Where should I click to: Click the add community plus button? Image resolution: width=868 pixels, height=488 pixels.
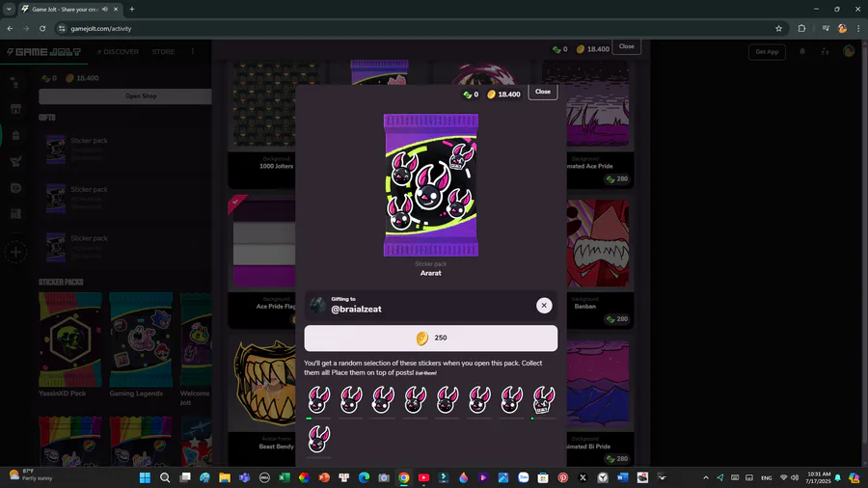click(x=15, y=253)
